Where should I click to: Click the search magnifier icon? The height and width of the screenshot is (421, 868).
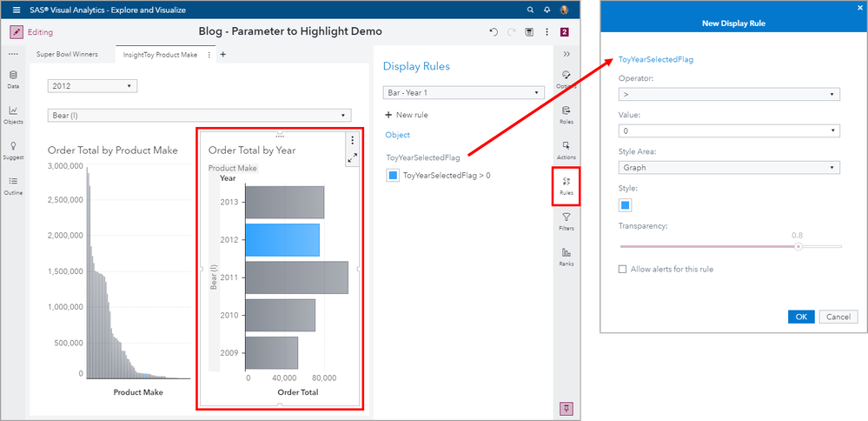point(530,10)
